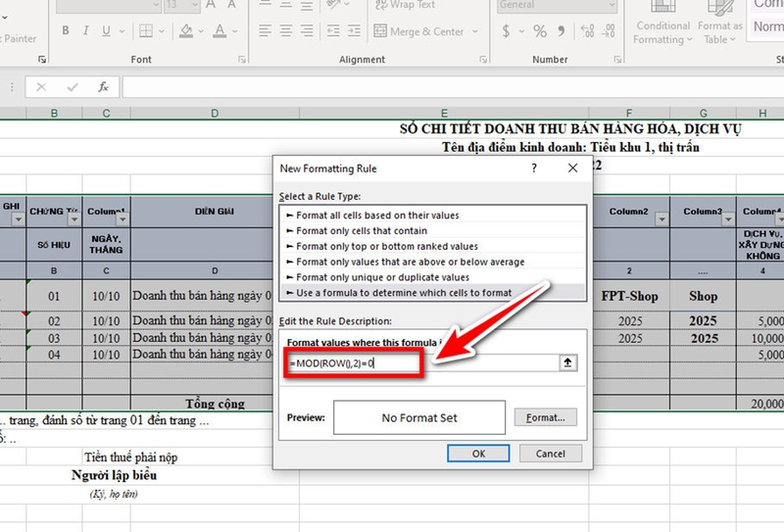Click into the formula bar input
Viewport: 784px width, 532px height.
(453, 87)
